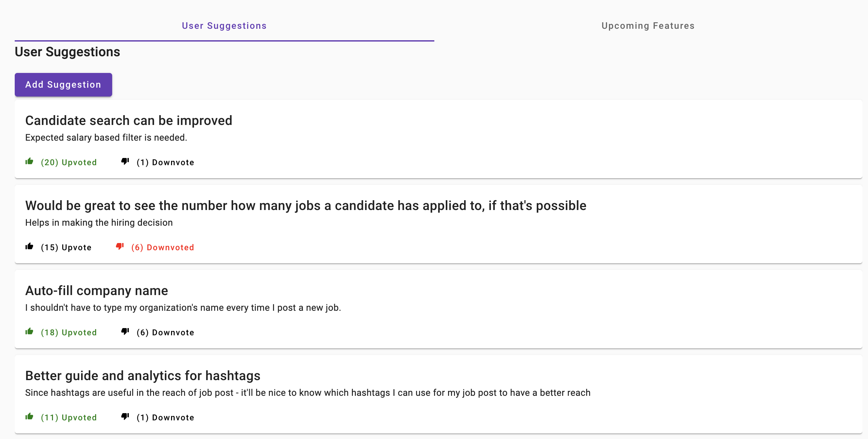Toggle the (6) Downvoted vote
Screen dimensions: 868x439
coord(163,247)
